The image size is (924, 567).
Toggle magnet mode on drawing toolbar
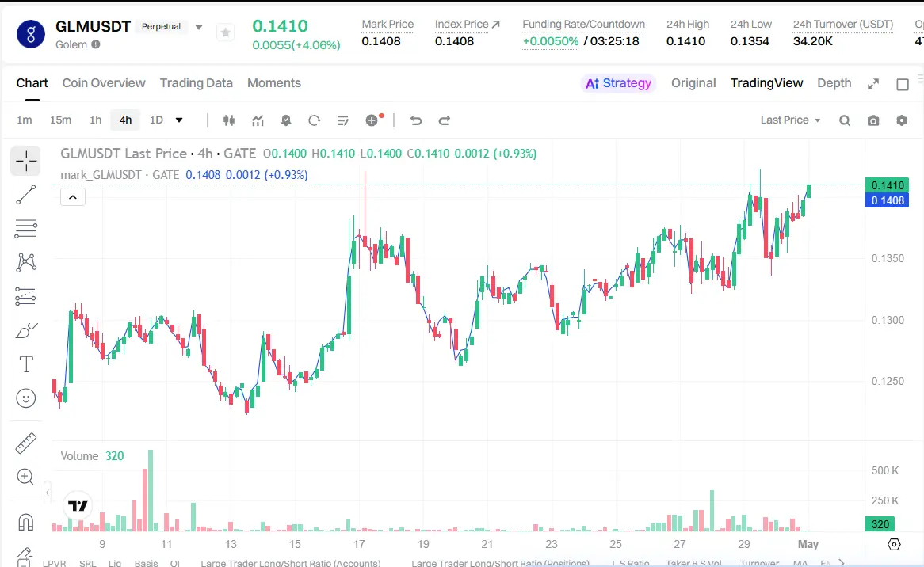point(26,522)
